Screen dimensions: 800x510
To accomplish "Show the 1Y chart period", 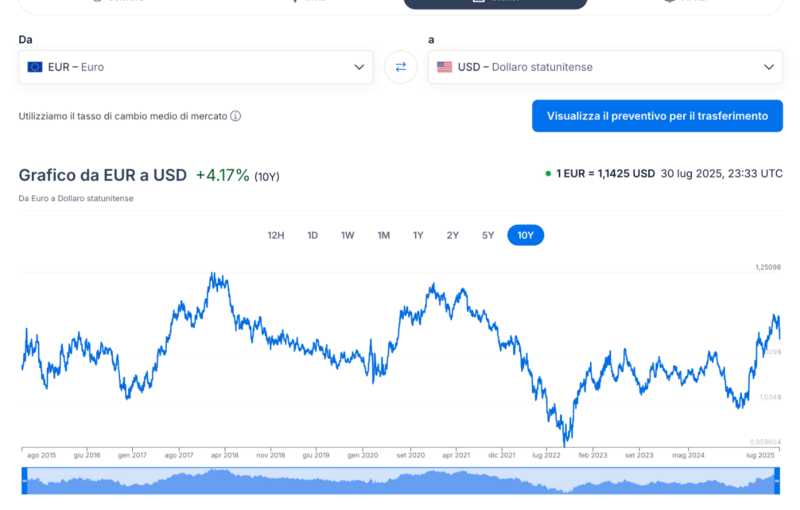I will (x=418, y=235).
